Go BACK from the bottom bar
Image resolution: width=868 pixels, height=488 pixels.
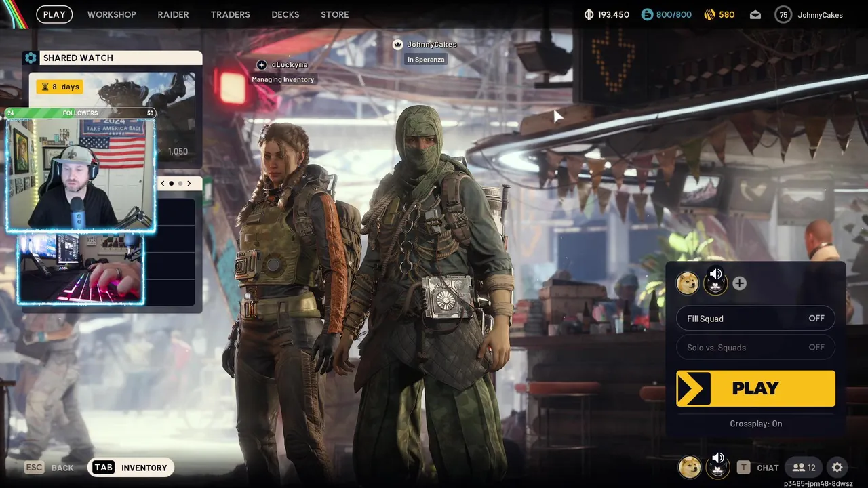coord(62,468)
